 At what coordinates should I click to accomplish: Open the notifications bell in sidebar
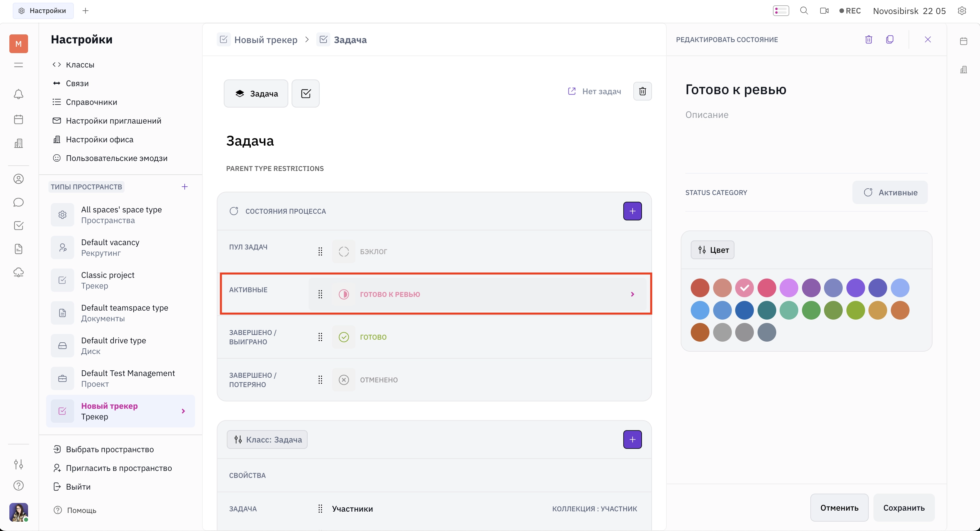tap(18, 94)
